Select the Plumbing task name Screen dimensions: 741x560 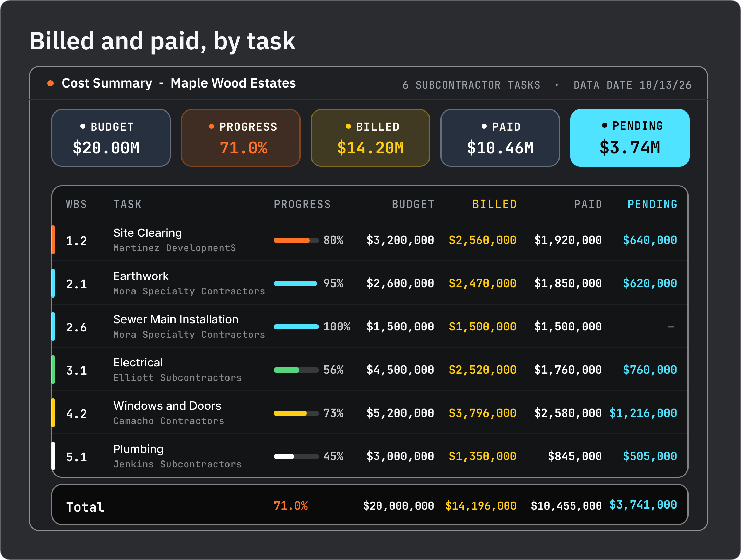tap(139, 450)
